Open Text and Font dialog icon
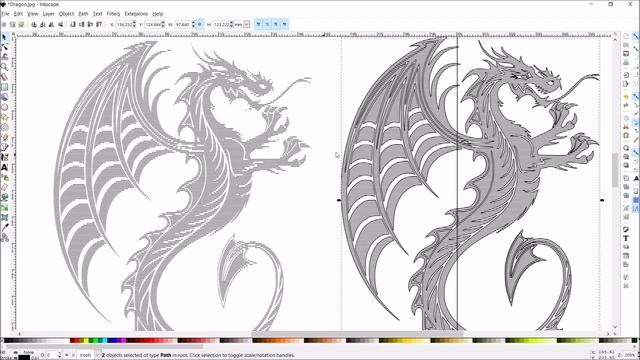Viewport: 640px width, 360px height. pyautogui.click(x=626, y=238)
